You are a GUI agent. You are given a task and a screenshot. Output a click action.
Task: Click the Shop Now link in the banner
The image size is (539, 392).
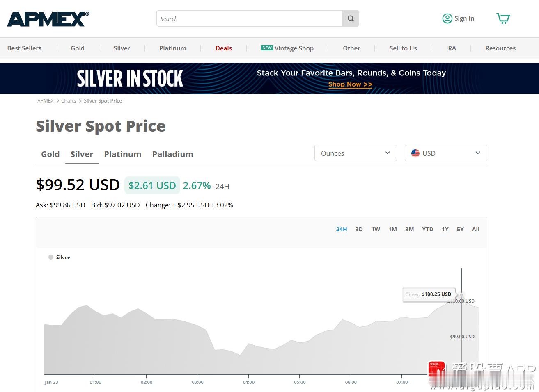pyautogui.click(x=350, y=84)
